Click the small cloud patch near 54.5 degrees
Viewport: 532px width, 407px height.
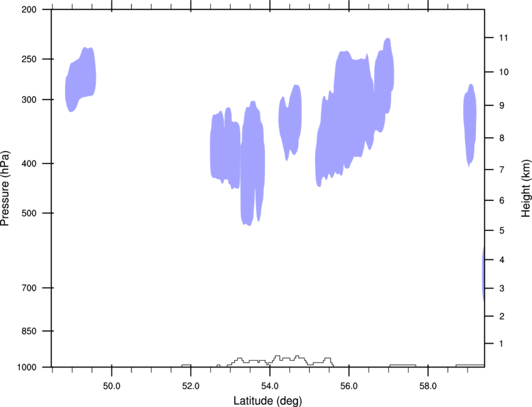click(290, 122)
